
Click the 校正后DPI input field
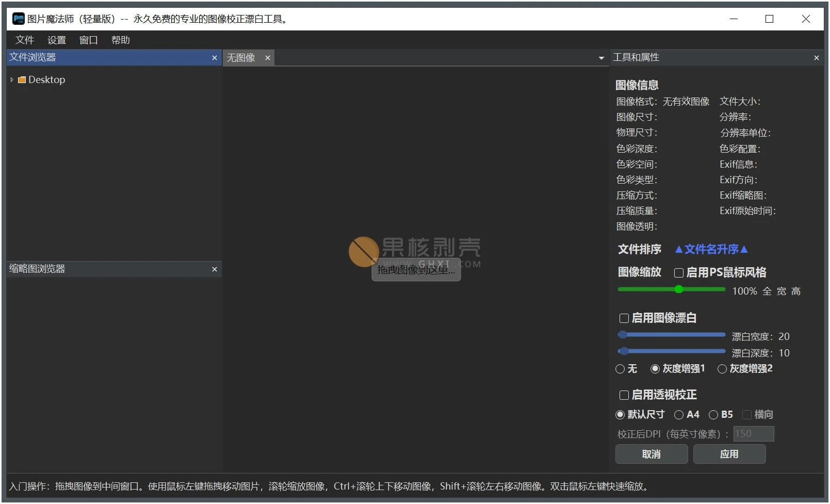coord(753,434)
